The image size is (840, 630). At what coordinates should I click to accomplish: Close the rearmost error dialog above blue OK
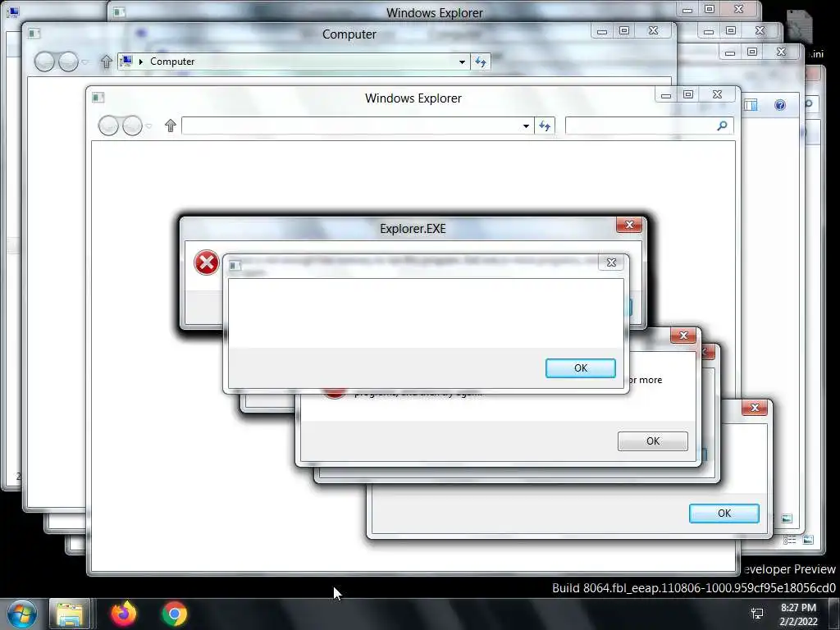point(756,408)
